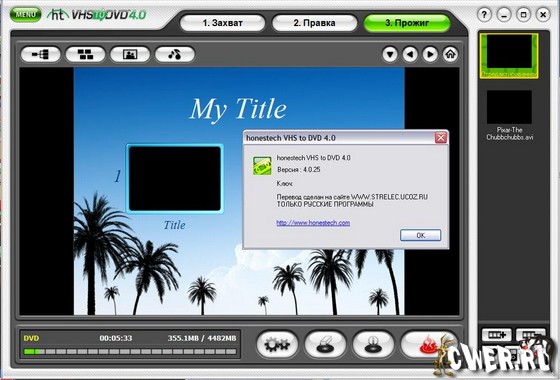The width and height of the screenshot is (560, 380).
Task: Switch to the 2. Правка tab
Action: coord(314,23)
